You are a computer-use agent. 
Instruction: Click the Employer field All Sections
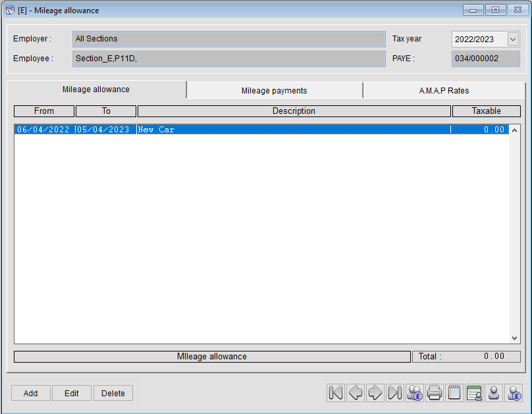(x=228, y=39)
